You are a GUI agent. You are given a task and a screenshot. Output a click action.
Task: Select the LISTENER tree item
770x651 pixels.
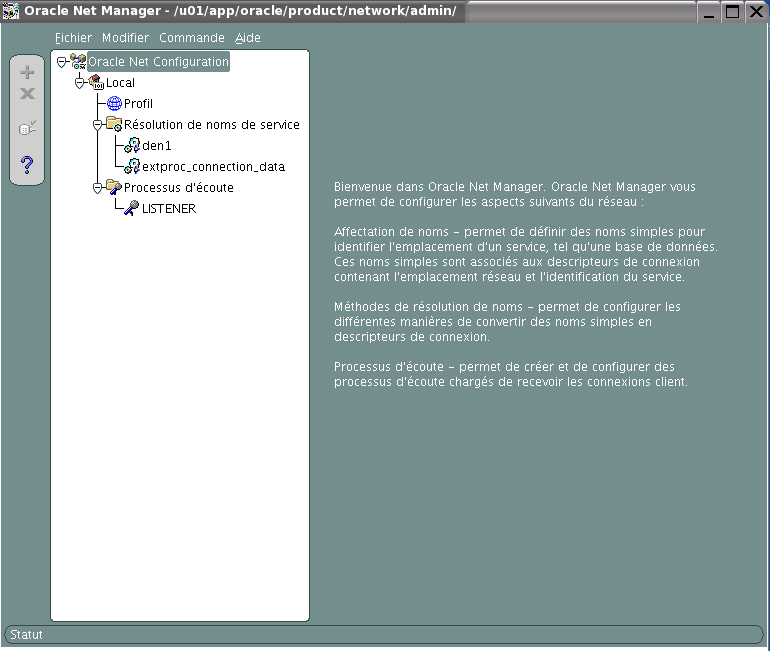point(169,209)
